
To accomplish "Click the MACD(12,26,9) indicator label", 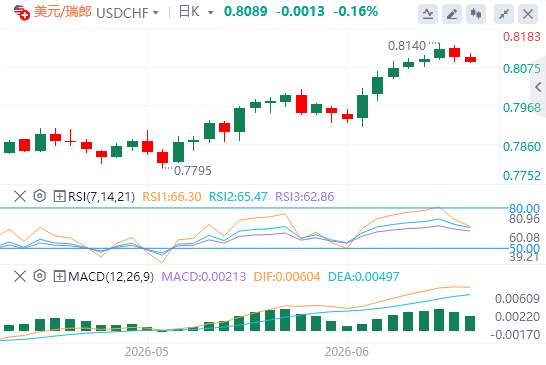I will pos(111,277).
